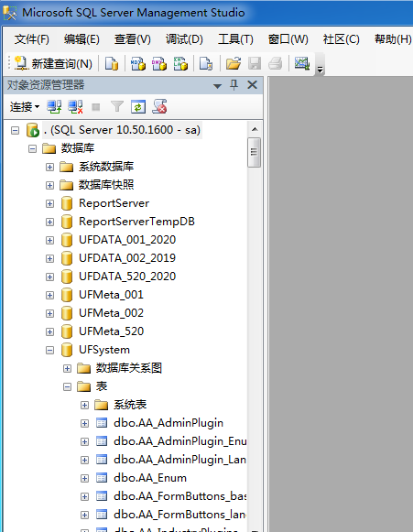Select dbo.AA_FormButtons_bas table

click(x=180, y=496)
